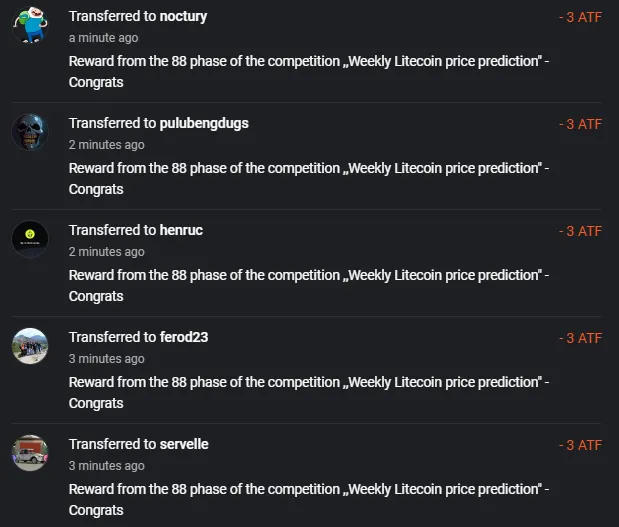Open servelle's car photo avatar

click(x=30, y=453)
